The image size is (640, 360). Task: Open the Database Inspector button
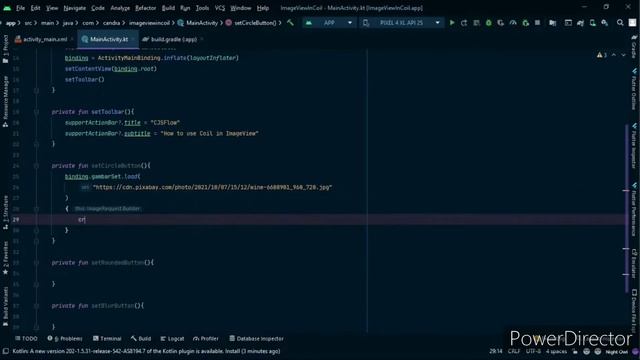(256, 339)
